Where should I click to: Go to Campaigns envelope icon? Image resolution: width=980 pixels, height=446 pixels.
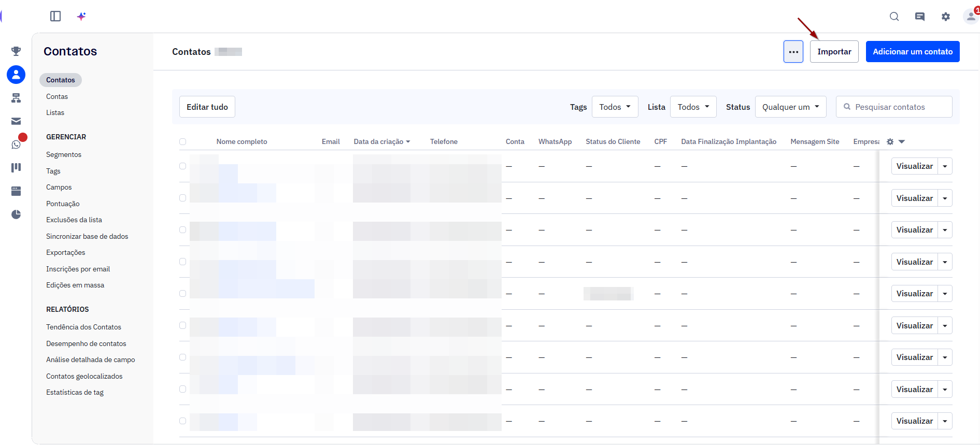pyautogui.click(x=16, y=121)
